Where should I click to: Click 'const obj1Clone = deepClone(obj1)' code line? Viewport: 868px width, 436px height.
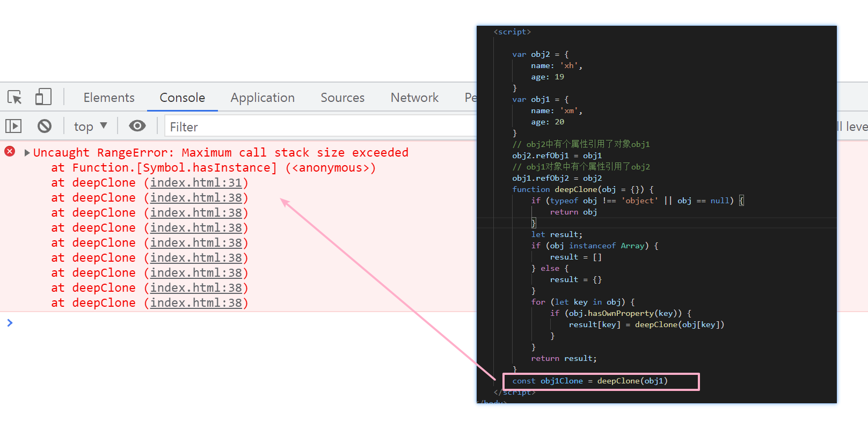(590, 381)
